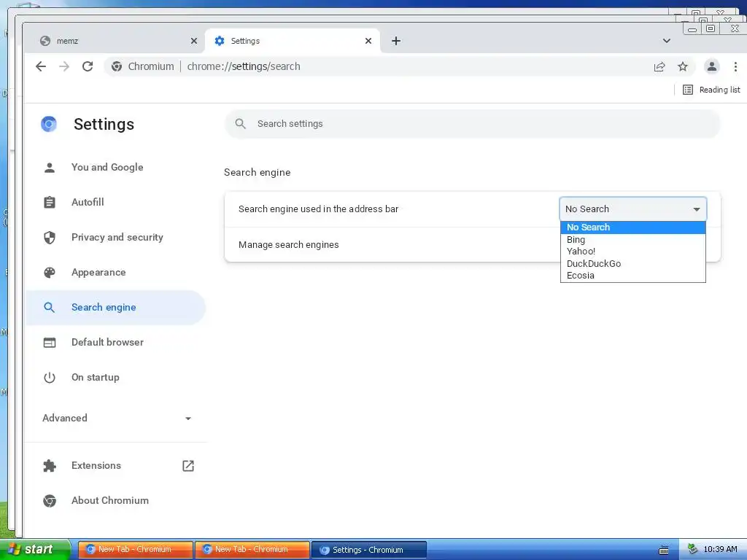Click the external link icon beside Extensions
This screenshot has height=560, width=747.
pyautogui.click(x=188, y=466)
